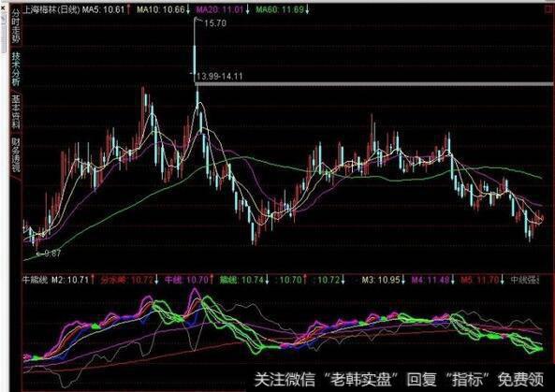The width and height of the screenshot is (555, 392).
Task: Click the 牛熊线 indicator name
Action: 36,281
